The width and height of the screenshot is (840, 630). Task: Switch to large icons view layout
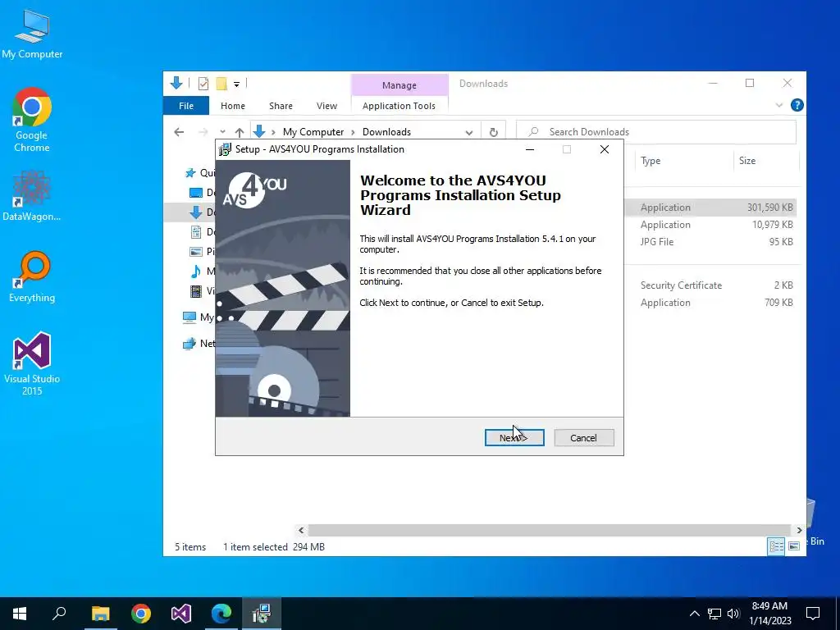click(x=794, y=546)
